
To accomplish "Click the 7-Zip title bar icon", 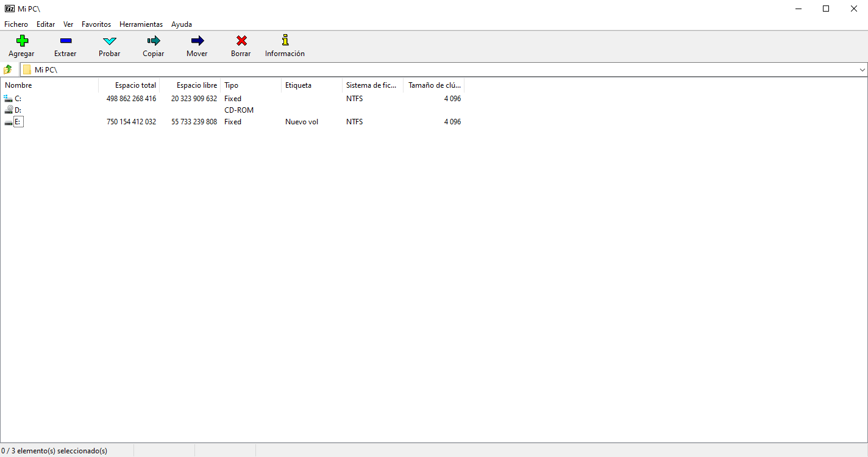I will (x=9, y=9).
